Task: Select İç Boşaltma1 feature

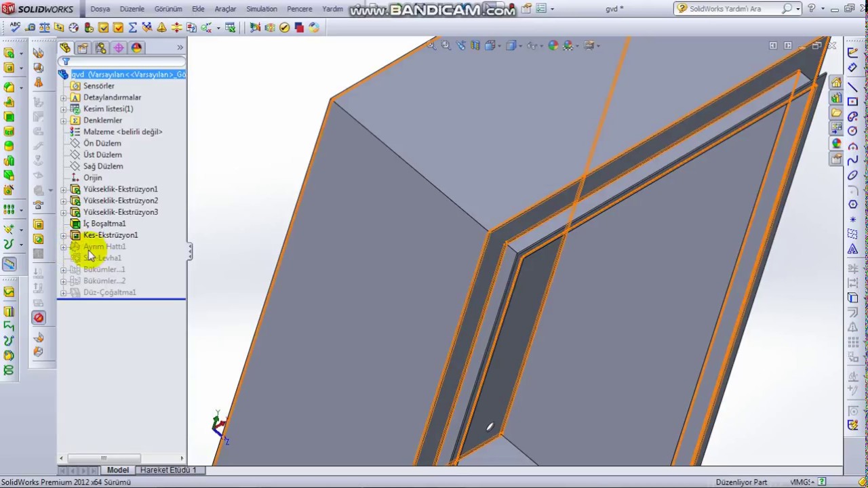Action: click(x=104, y=224)
